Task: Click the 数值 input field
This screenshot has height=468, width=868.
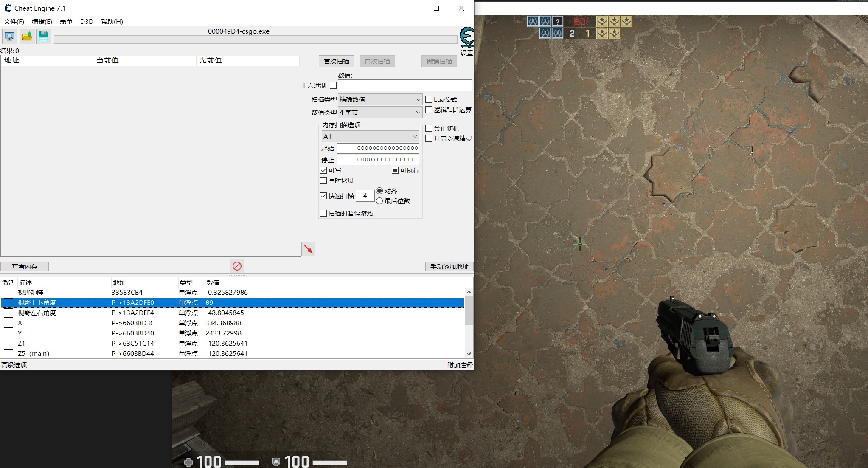Action: click(405, 85)
